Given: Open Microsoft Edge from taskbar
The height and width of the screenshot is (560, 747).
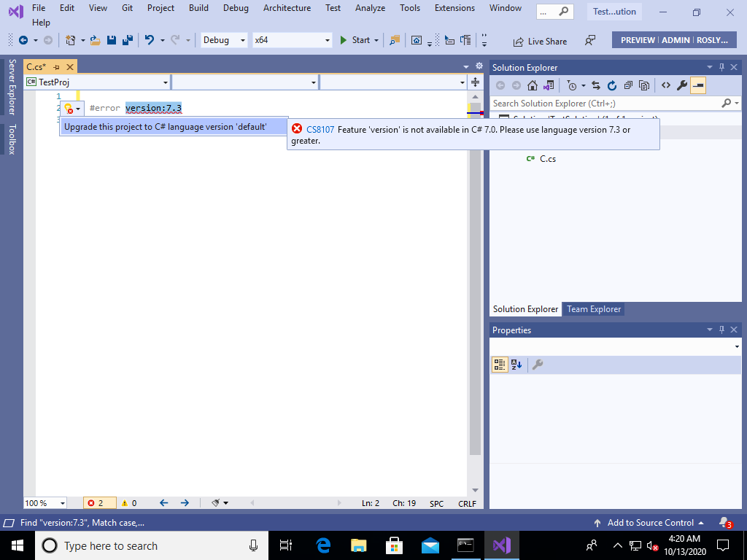Looking at the screenshot, I should [323, 545].
